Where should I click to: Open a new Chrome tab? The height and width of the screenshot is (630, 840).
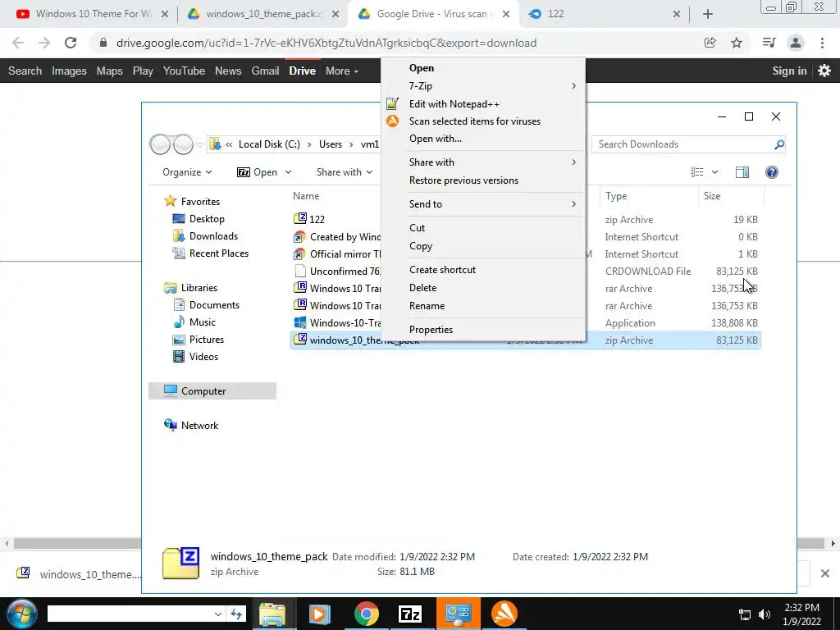click(708, 14)
